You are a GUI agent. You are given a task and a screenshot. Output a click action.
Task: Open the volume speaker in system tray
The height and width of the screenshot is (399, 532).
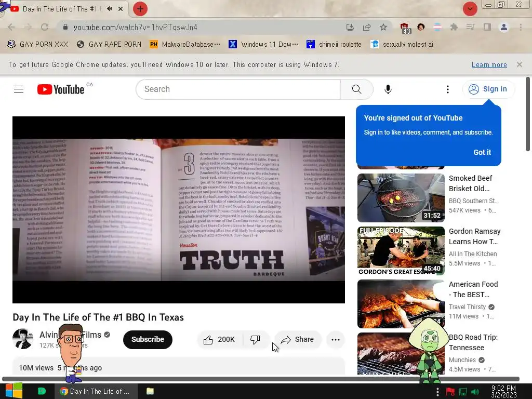[475, 392]
